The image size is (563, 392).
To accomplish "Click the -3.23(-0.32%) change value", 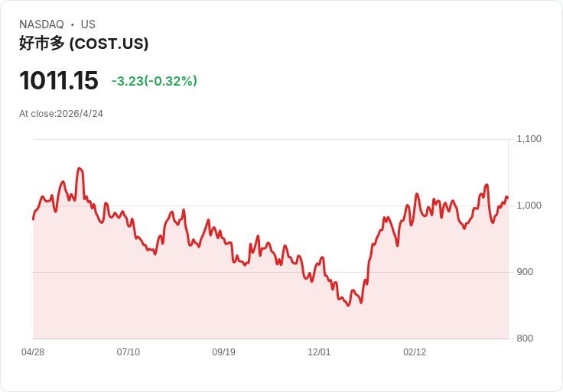I will click(155, 81).
